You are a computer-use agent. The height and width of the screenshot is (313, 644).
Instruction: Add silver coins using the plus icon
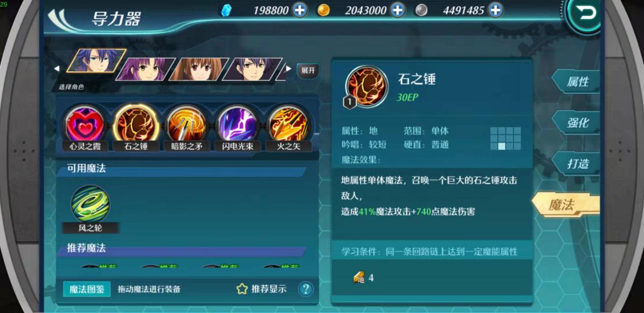click(x=495, y=10)
